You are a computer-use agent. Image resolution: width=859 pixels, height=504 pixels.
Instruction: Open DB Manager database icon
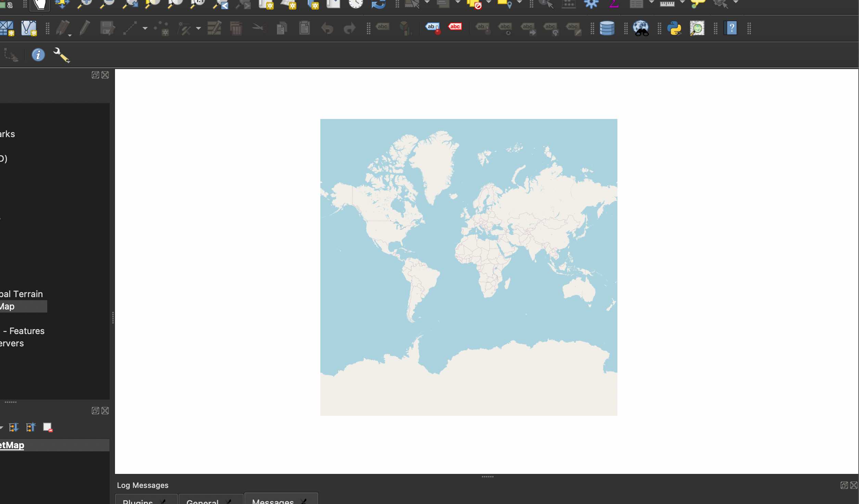(607, 28)
